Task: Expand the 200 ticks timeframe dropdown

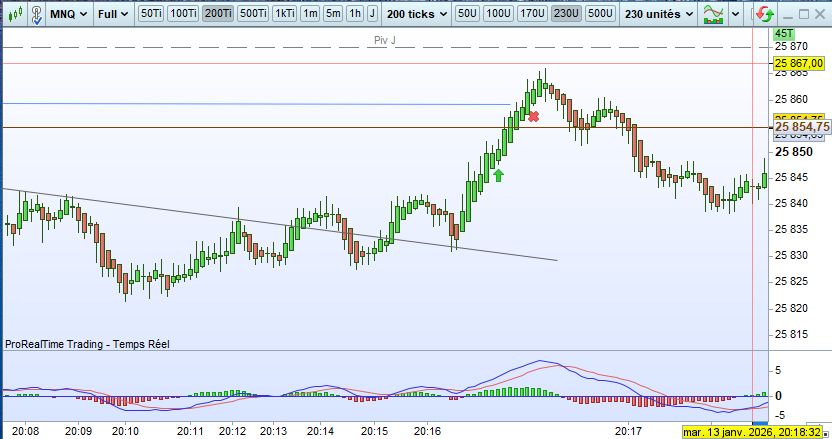Action: click(x=417, y=14)
